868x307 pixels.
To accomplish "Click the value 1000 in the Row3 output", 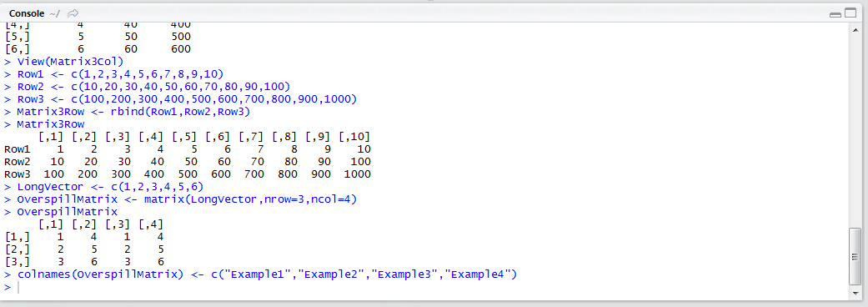I will [357, 174].
